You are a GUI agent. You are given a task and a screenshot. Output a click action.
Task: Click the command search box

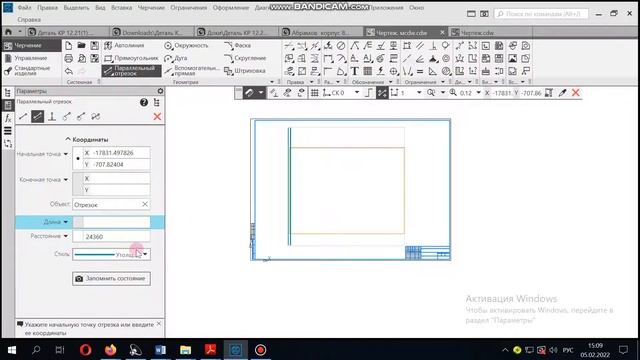coord(541,14)
